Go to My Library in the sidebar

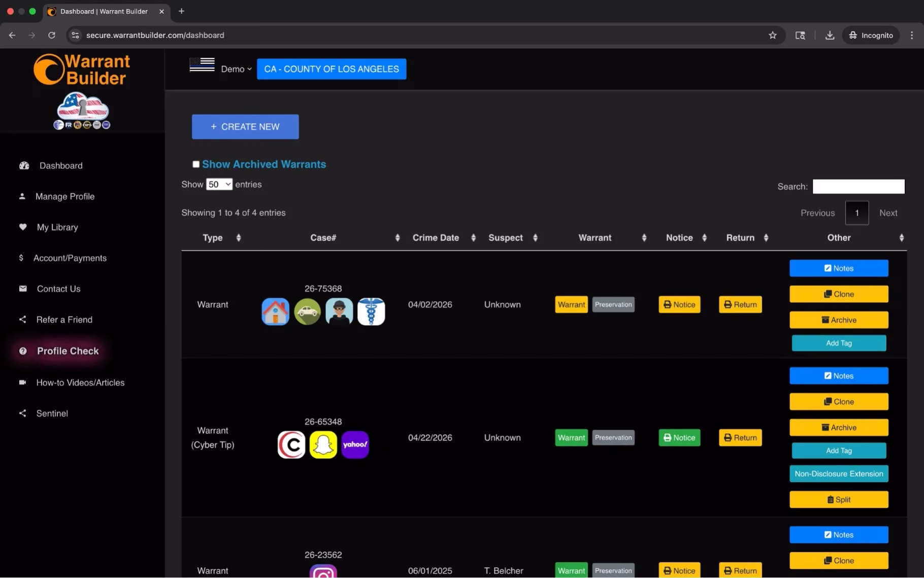pos(57,228)
